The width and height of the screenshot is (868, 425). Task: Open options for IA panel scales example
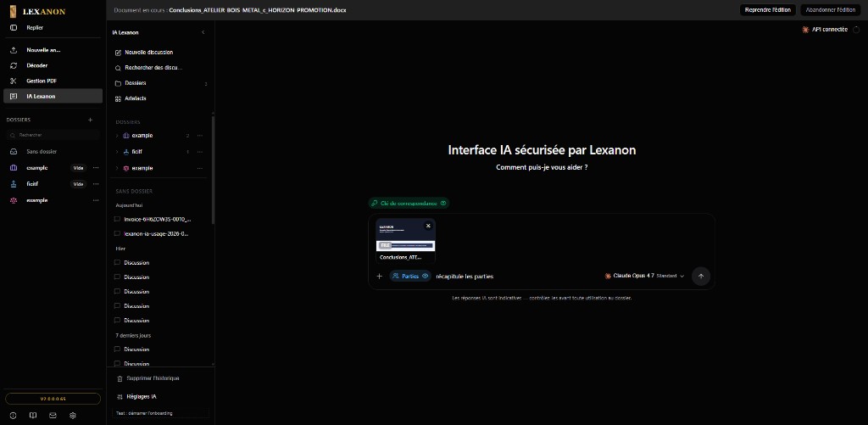pos(200,168)
